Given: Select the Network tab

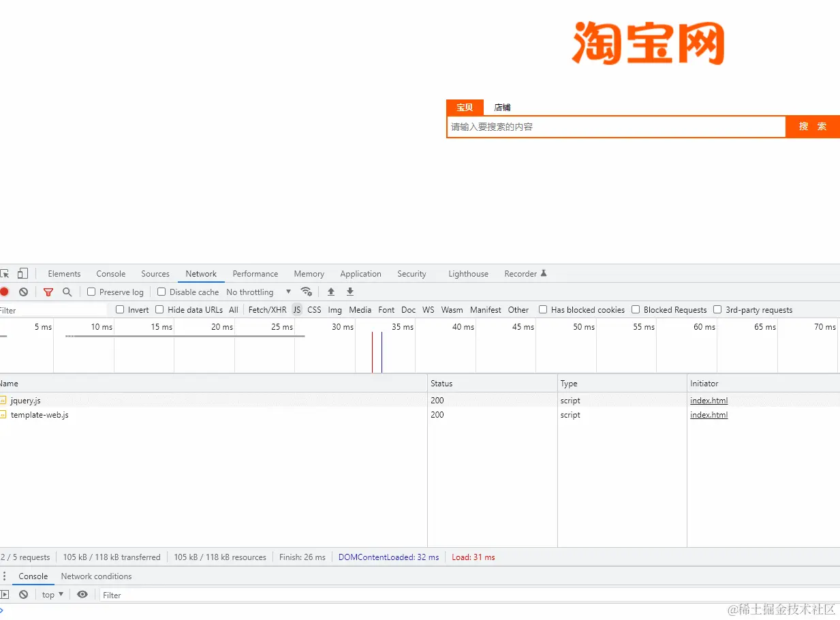Looking at the screenshot, I should (201, 274).
